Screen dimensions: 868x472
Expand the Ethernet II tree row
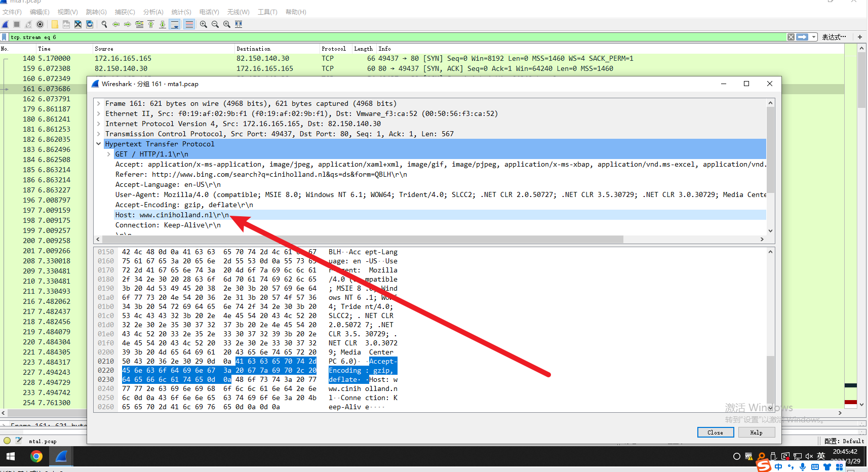click(x=99, y=113)
